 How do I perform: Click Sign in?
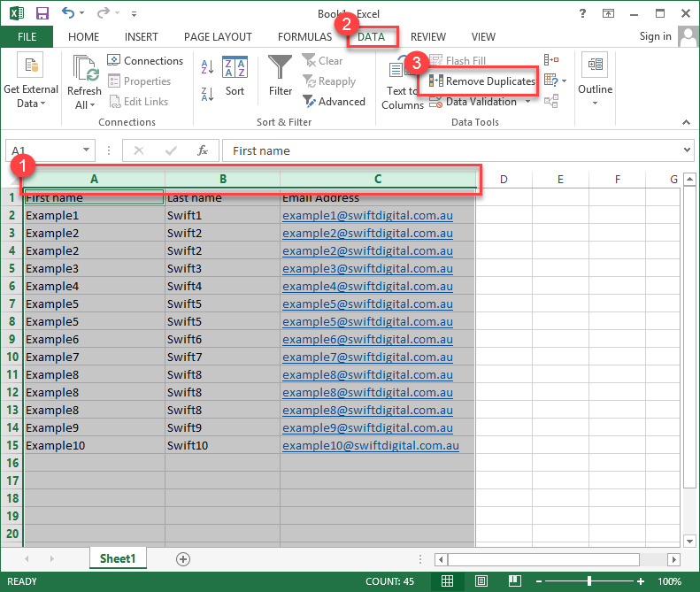[x=655, y=36]
